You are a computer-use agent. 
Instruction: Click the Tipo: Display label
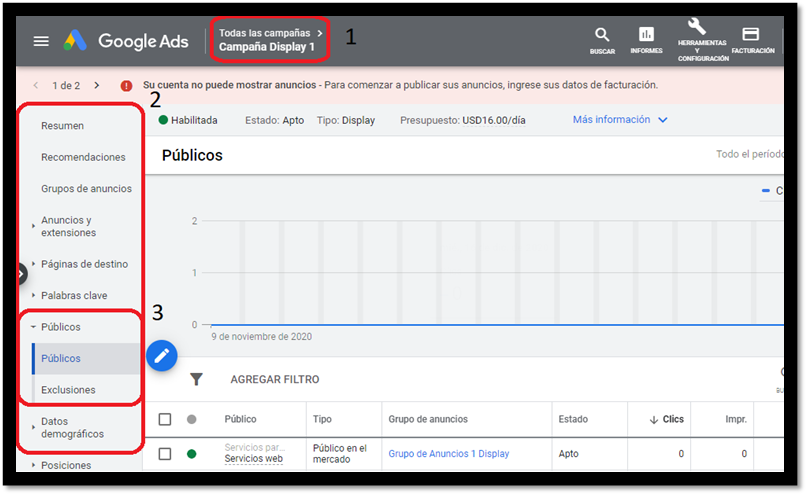pyautogui.click(x=346, y=120)
